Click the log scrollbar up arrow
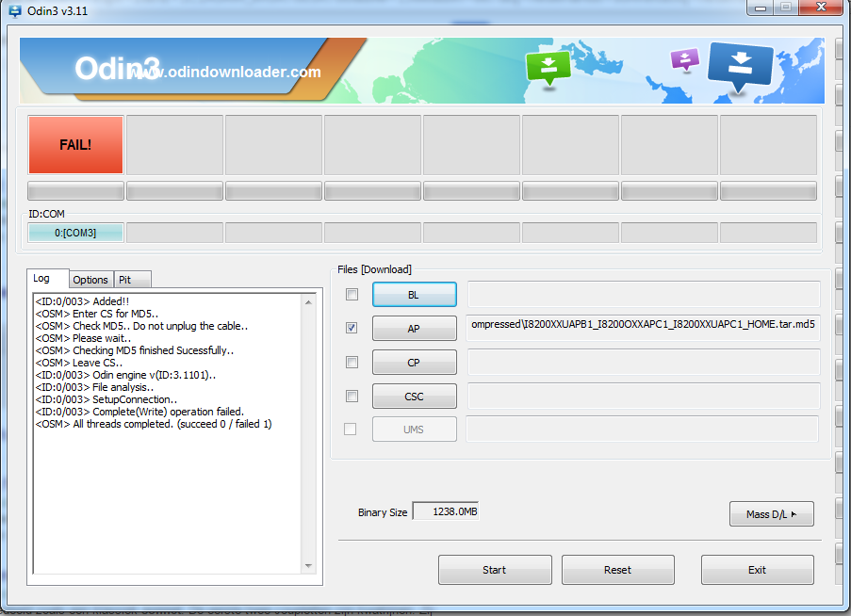This screenshot has height=616, width=851. pos(308,302)
